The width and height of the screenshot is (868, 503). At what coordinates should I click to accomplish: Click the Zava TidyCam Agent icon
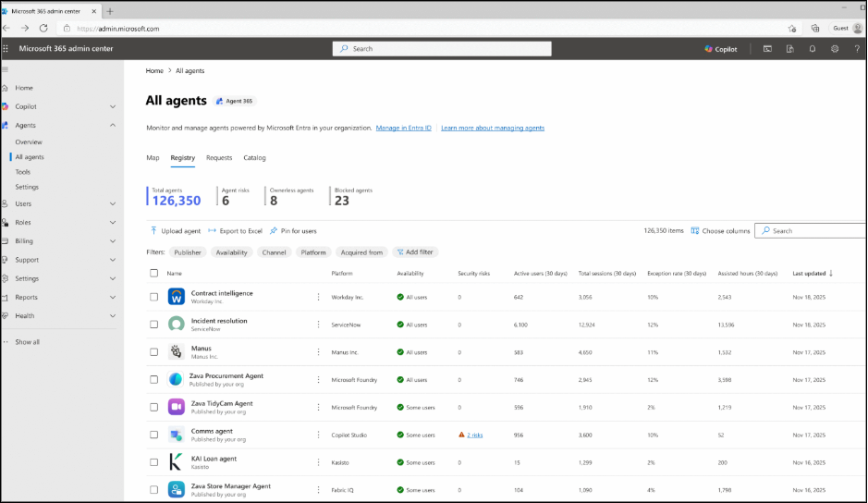pos(176,407)
